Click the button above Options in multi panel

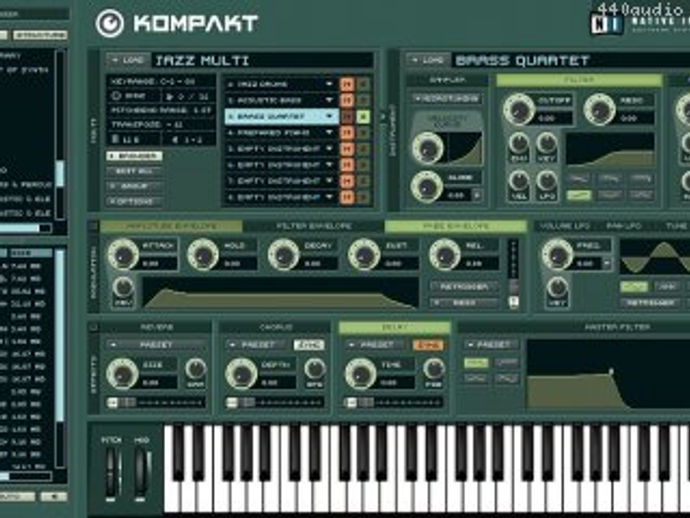(135, 186)
